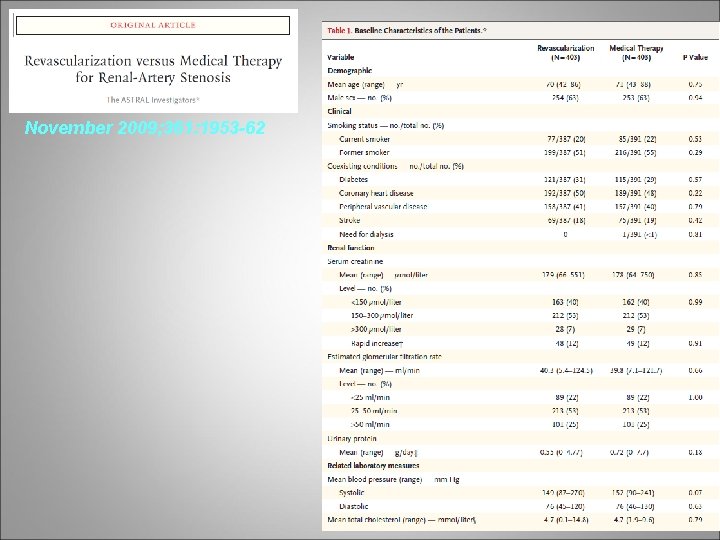This screenshot has height=540, width=720.
Task: Click 'for Renal-Artery Stenosis' title line
Action: tap(153, 77)
